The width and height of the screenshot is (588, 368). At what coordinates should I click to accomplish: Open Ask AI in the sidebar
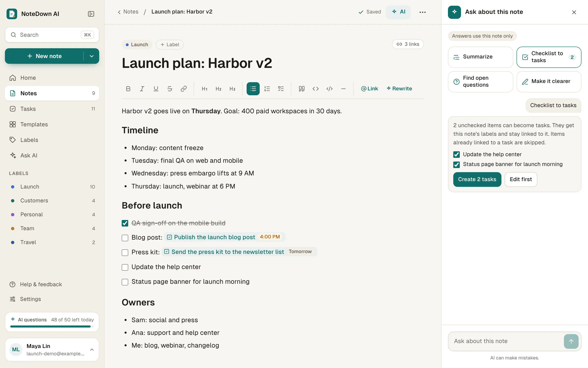pyautogui.click(x=52, y=155)
